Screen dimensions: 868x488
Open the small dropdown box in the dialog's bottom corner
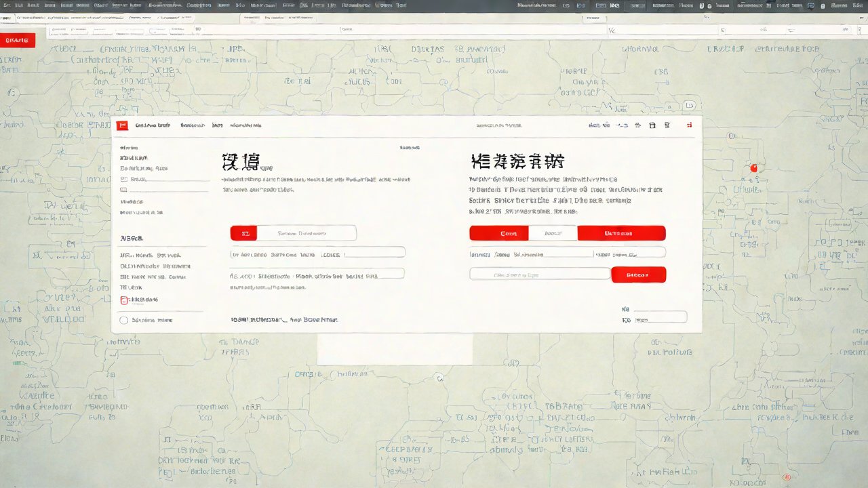(660, 317)
